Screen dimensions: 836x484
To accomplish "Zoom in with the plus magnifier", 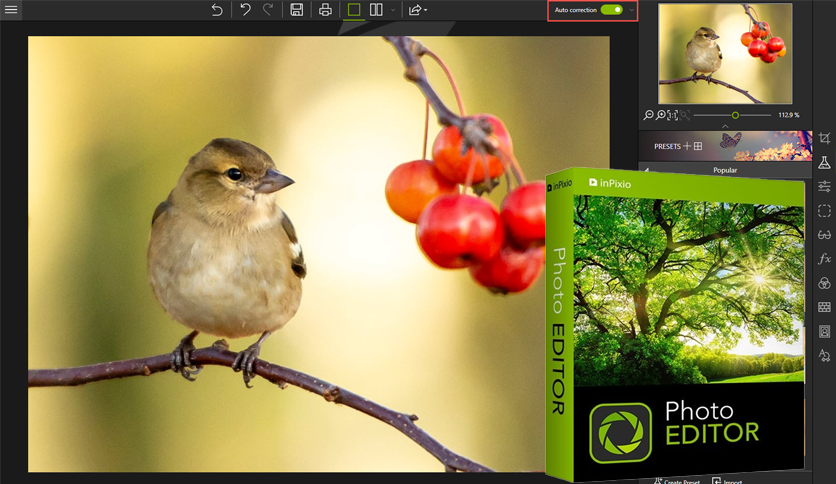I will pos(661,115).
